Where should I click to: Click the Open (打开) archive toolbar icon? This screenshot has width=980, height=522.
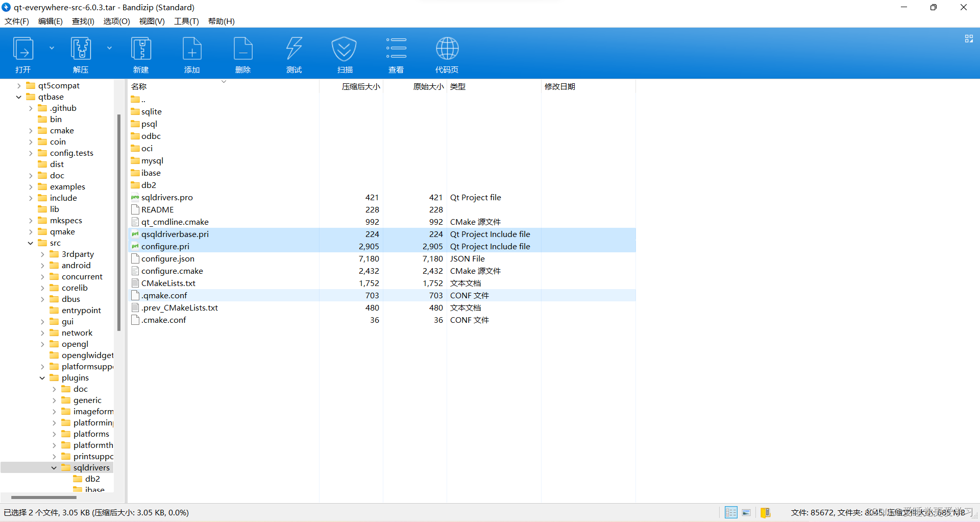(23, 49)
